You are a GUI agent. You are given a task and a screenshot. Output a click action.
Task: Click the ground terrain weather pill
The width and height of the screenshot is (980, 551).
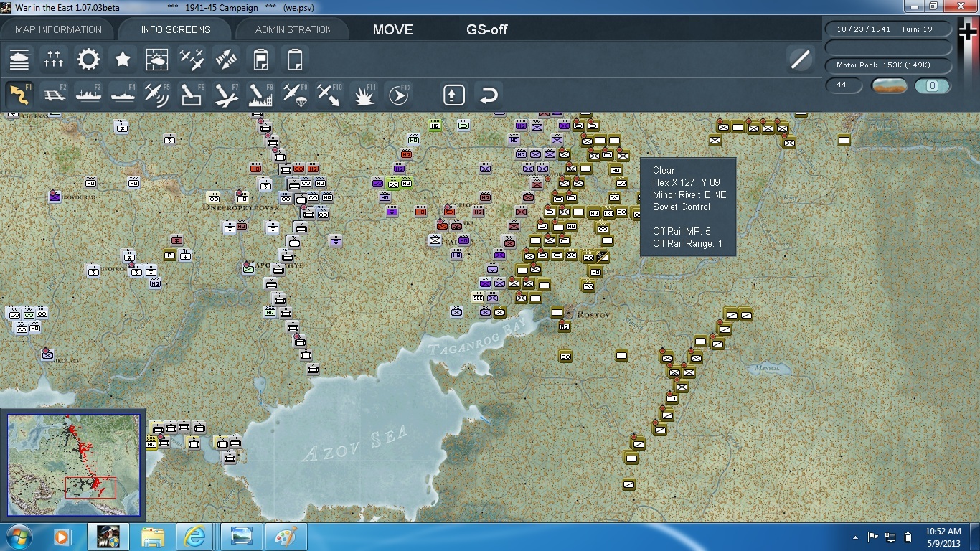coord(889,85)
